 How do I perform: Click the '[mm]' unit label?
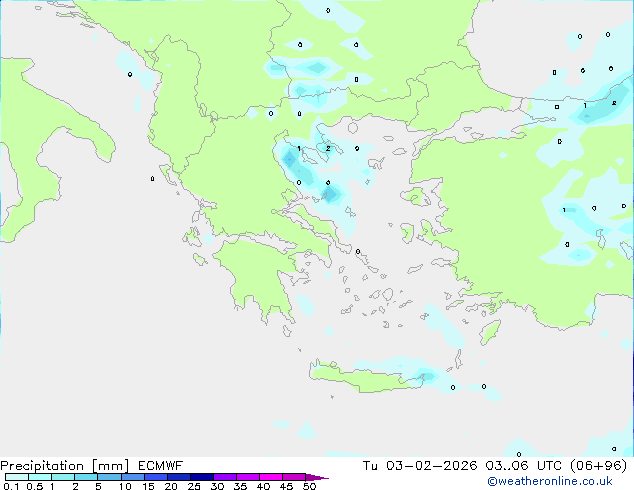tap(110, 466)
